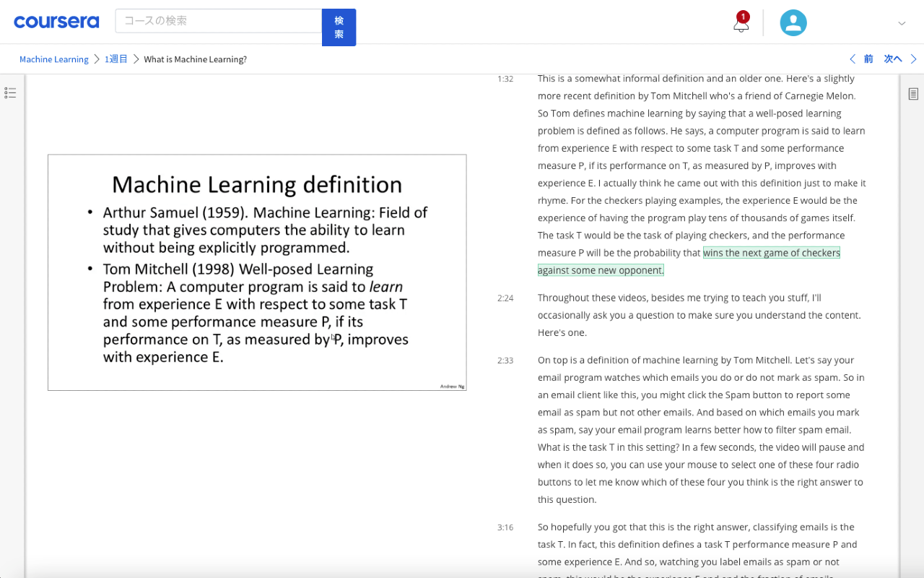This screenshot has width=924, height=578.
Task: Click the left chevron before 前
Action: click(x=853, y=59)
